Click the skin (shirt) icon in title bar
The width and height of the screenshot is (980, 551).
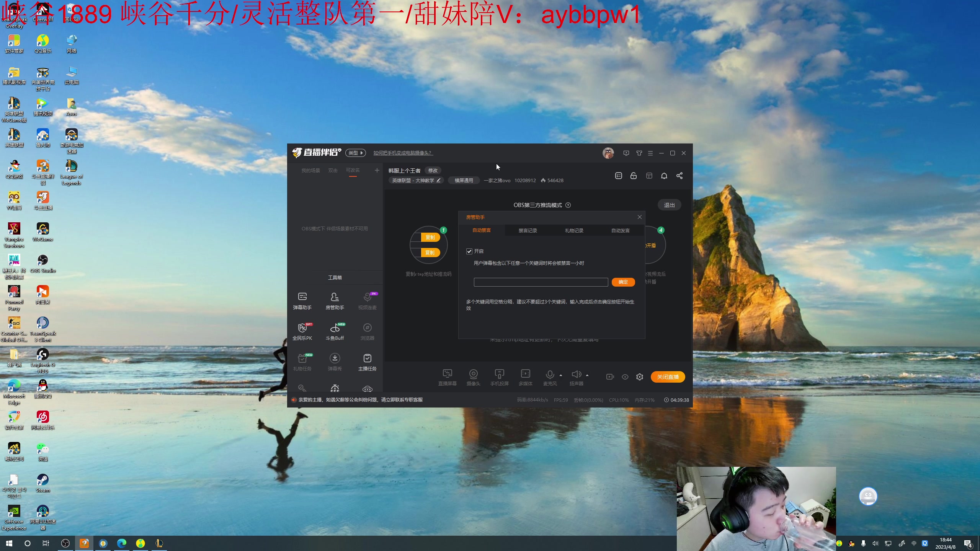(x=639, y=153)
